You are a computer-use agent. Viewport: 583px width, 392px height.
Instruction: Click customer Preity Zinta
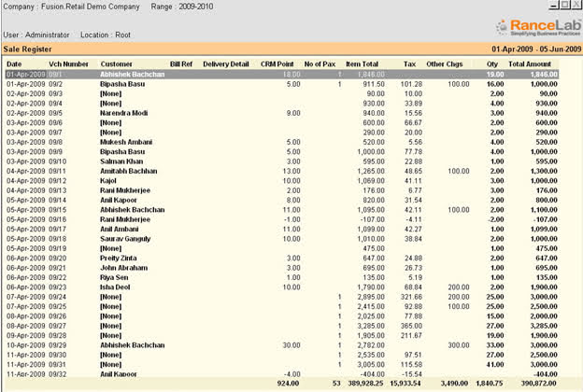click(119, 258)
